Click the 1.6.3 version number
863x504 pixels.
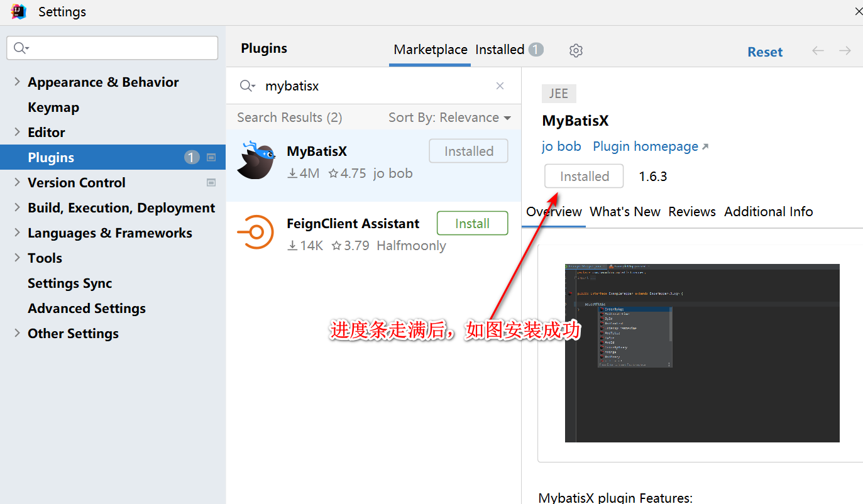click(653, 177)
